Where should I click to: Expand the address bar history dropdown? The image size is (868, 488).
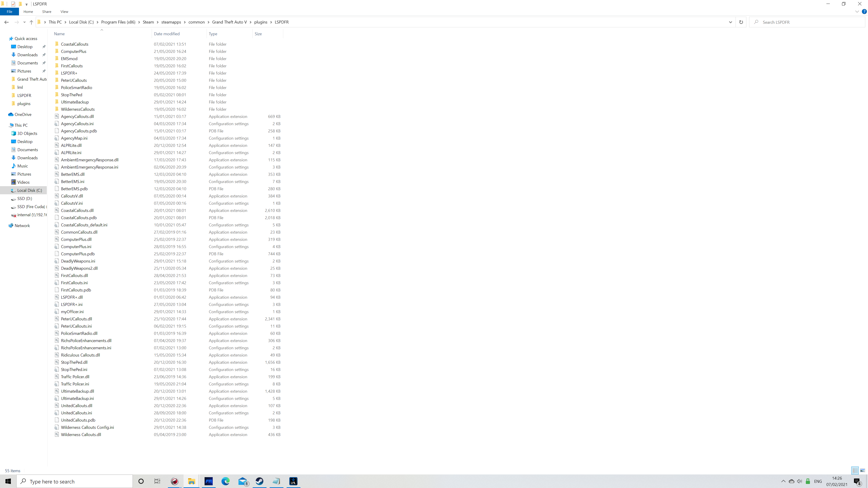click(731, 22)
